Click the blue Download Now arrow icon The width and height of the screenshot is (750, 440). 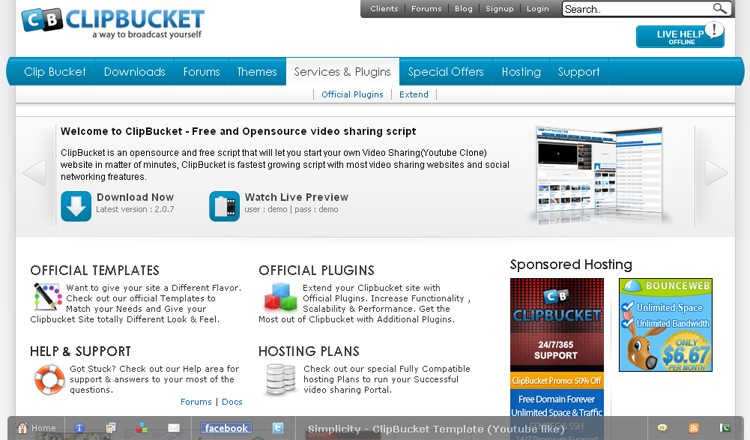pos(76,205)
